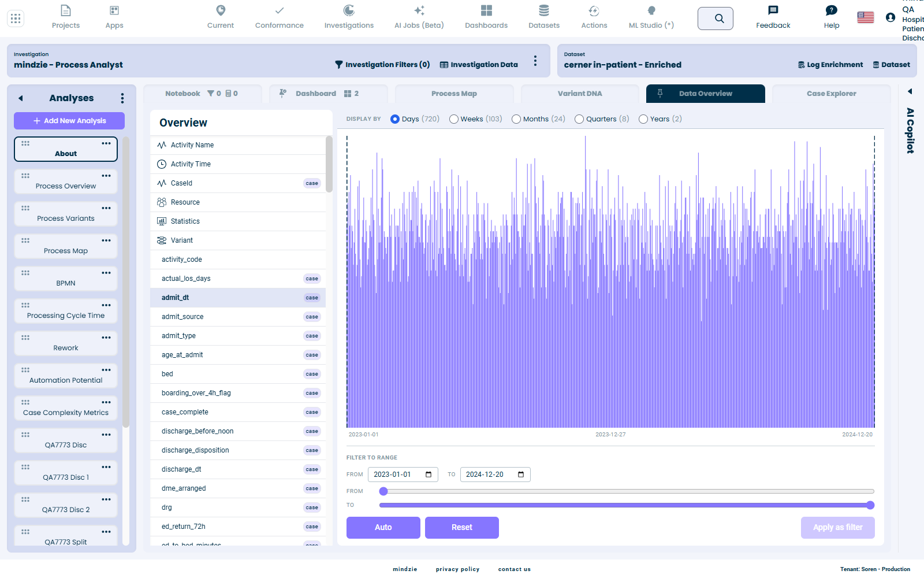This screenshot has width=924, height=578.
Task: Open the Datasets icon in the top navigation
Action: point(544,11)
